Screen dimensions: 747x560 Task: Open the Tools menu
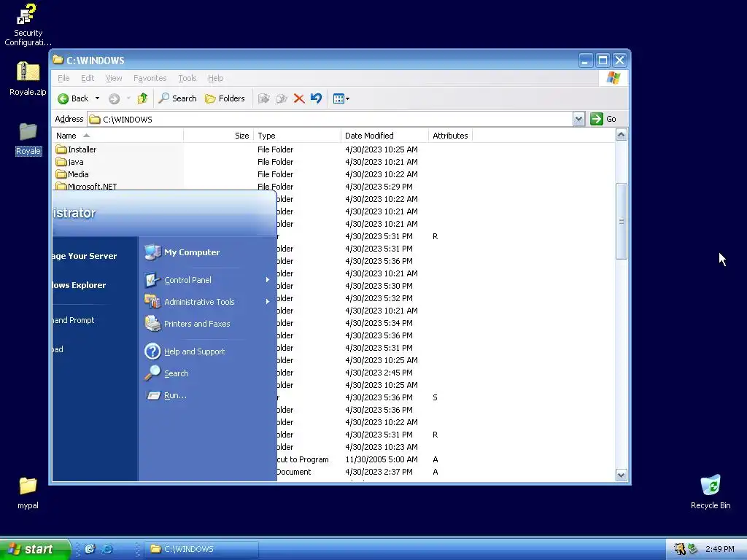coord(187,78)
